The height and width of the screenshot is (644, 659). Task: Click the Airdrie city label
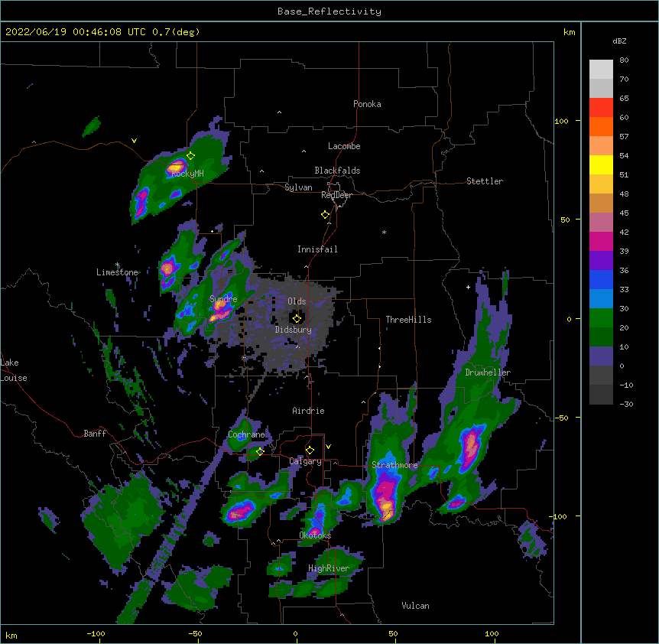pyautogui.click(x=308, y=411)
